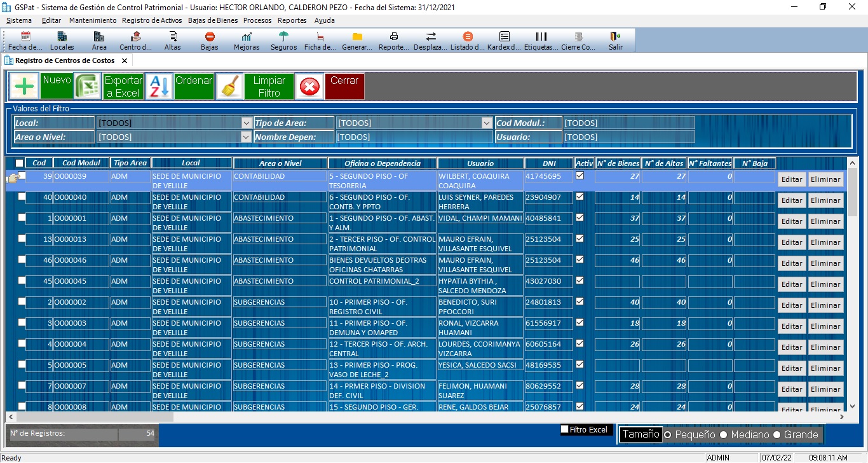Image resolution: width=868 pixels, height=463 pixels.
Task: Toggle the header select-all checkbox
Action: tap(19, 163)
